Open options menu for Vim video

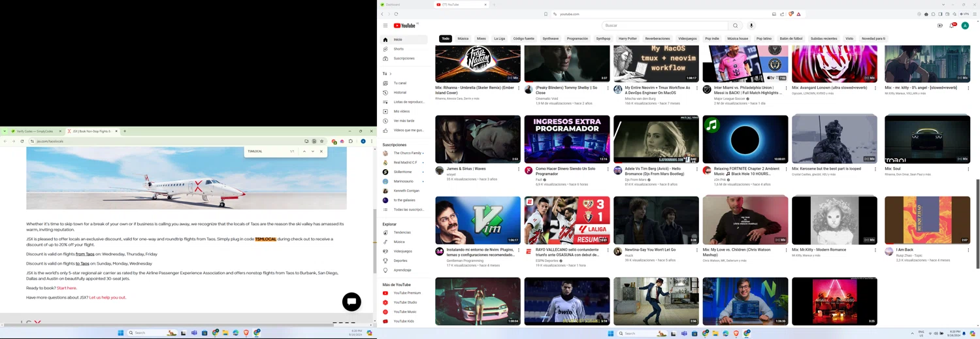[519, 250]
